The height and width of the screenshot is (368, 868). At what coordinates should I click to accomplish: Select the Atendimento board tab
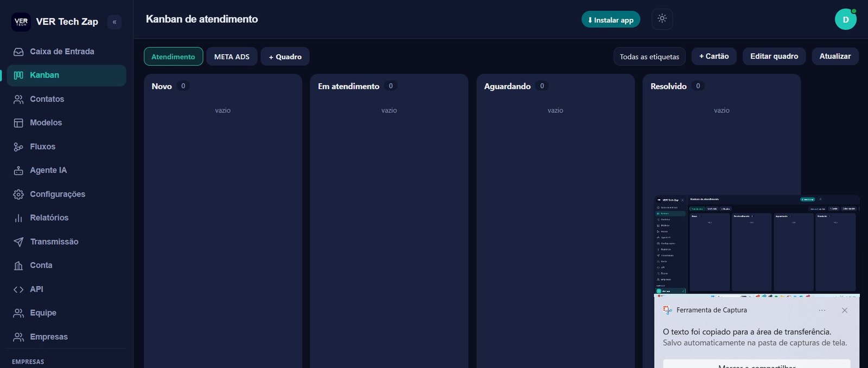click(173, 56)
